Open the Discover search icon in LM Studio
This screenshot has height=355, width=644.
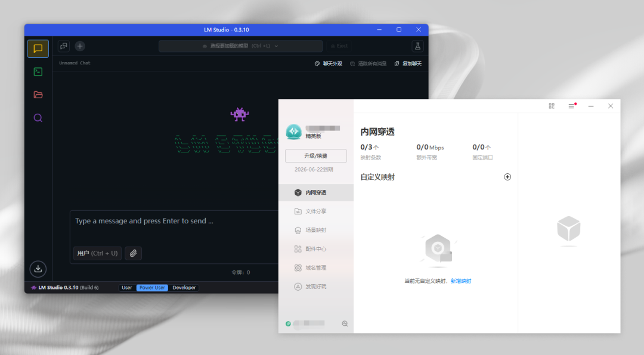pos(38,118)
